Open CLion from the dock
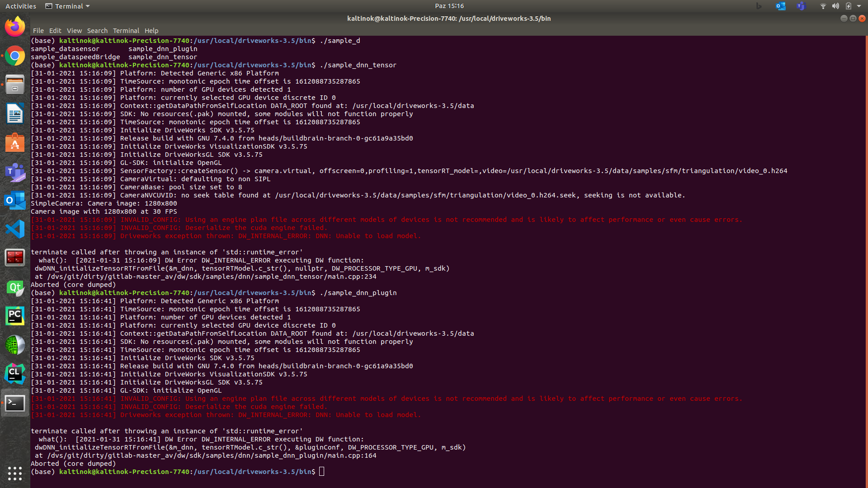Screen dimensions: 868x488 15,374
